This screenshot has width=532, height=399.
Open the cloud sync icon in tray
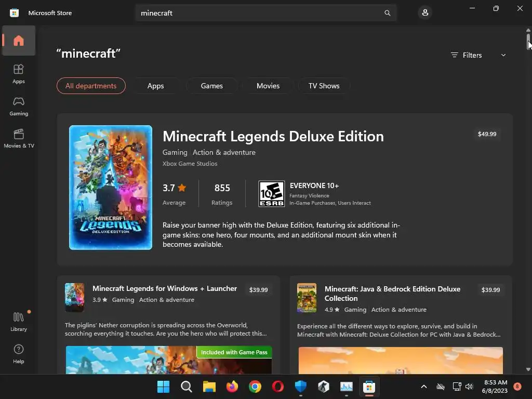point(441,387)
